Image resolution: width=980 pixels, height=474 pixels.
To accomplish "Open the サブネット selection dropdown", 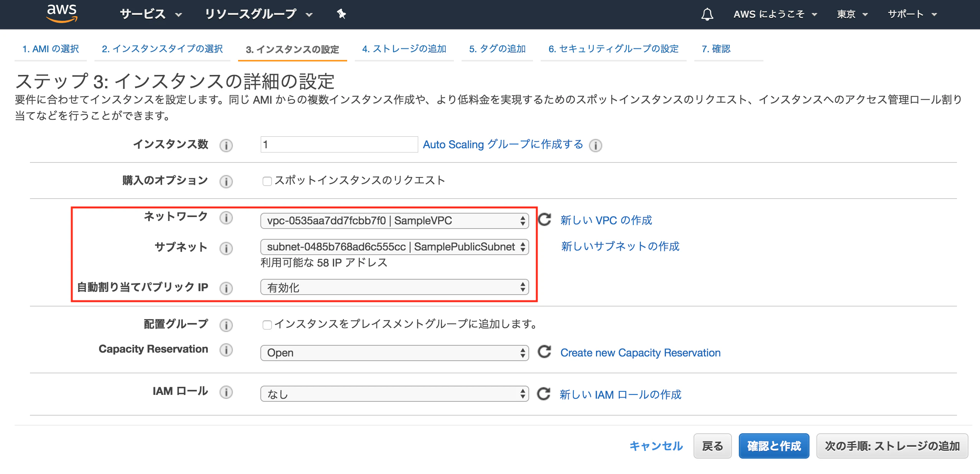I will click(394, 247).
